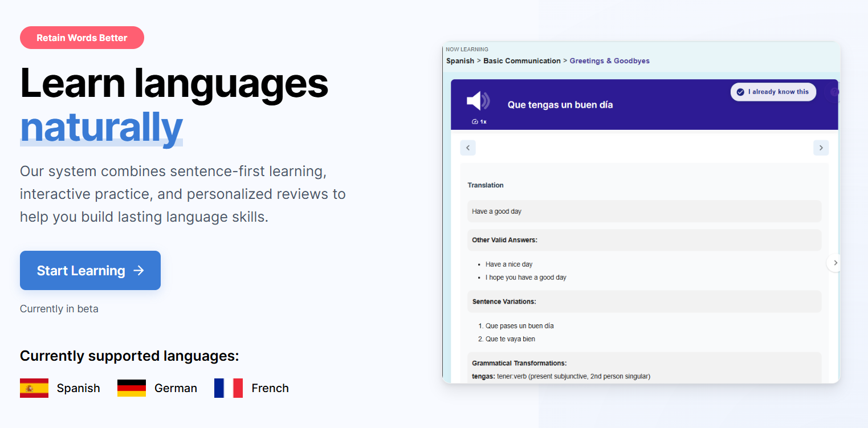Click the faded help icon beside the know button
The height and width of the screenshot is (428, 868).
coord(834,92)
